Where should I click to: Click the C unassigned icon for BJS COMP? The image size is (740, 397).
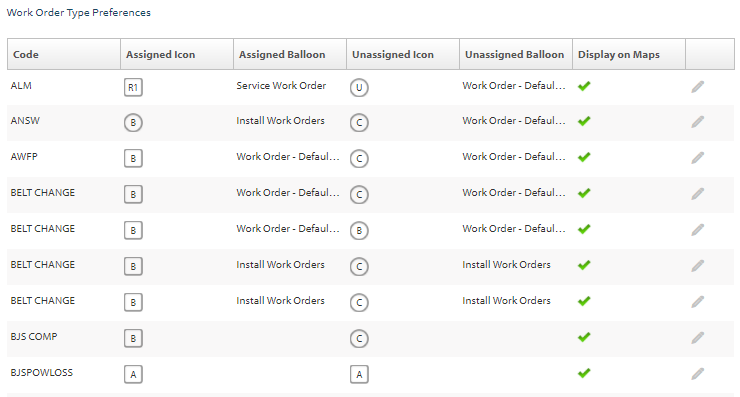[x=359, y=338]
